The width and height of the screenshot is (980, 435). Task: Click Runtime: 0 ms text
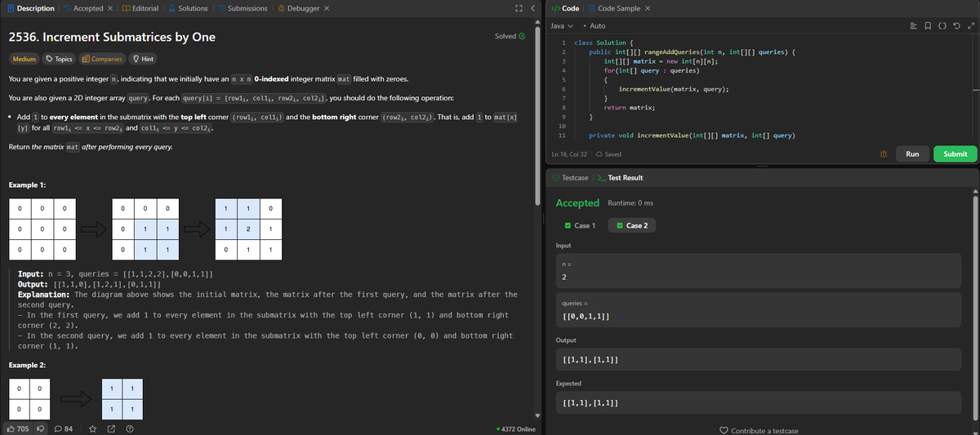pyautogui.click(x=631, y=202)
